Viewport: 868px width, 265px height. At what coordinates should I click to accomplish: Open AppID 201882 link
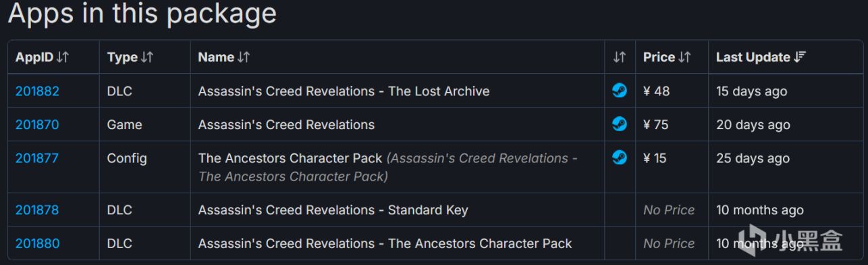pos(37,91)
